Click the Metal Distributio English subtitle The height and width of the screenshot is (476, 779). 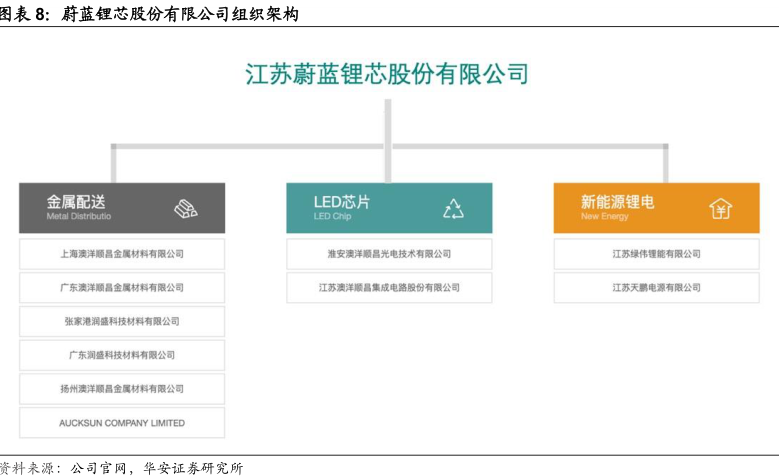pyautogui.click(x=79, y=216)
